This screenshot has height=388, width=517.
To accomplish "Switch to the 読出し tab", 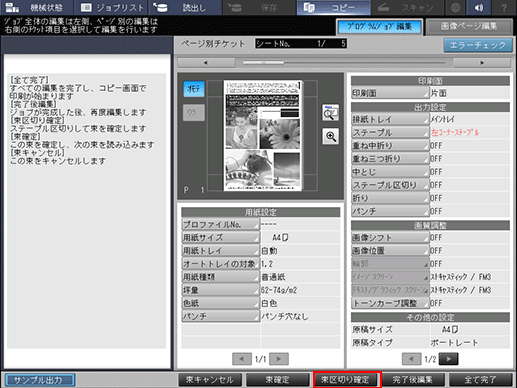I will [185, 7].
